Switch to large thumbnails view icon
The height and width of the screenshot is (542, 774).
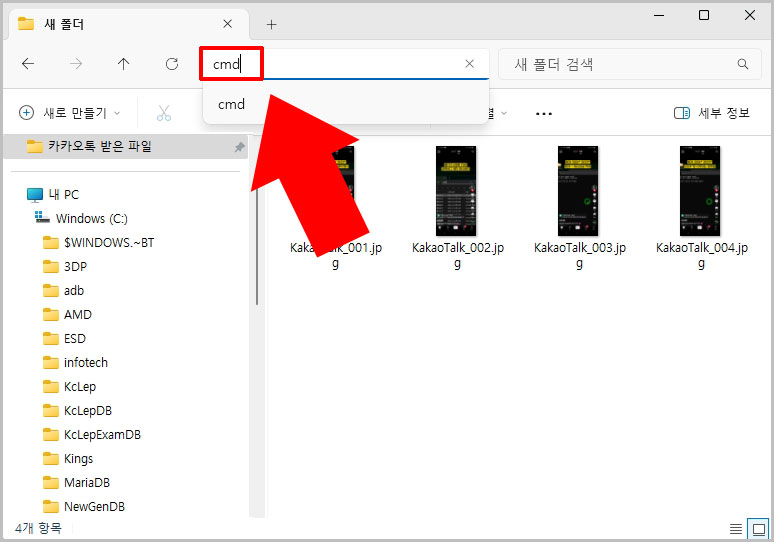758,529
